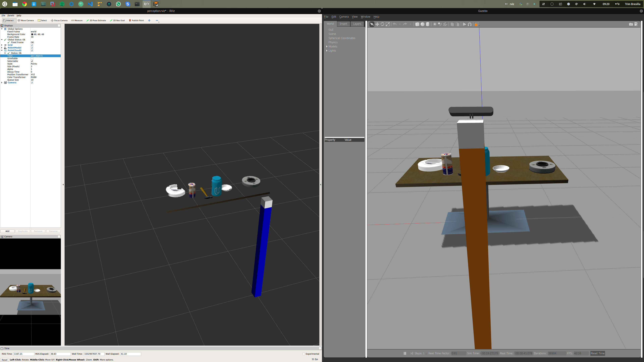644x362 pixels.
Task: Expand the Models node in Gazebo
Action: [327, 46]
